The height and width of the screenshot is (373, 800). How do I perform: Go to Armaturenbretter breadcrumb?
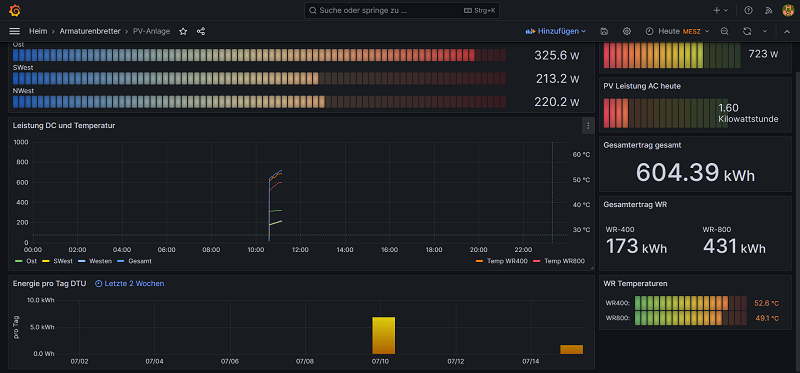(x=90, y=31)
